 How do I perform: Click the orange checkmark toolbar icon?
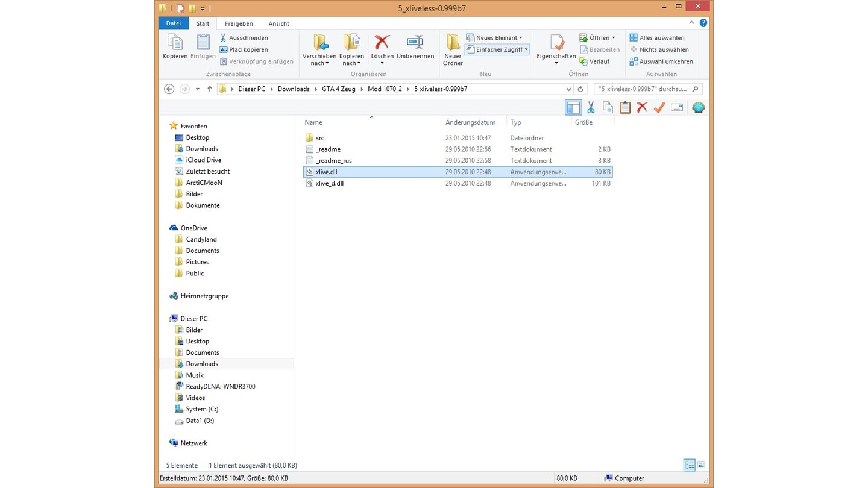659,107
